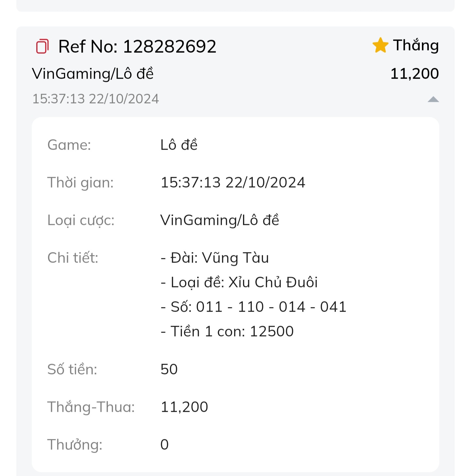Tap the Tiền 1 con: 12500 line

click(227, 331)
